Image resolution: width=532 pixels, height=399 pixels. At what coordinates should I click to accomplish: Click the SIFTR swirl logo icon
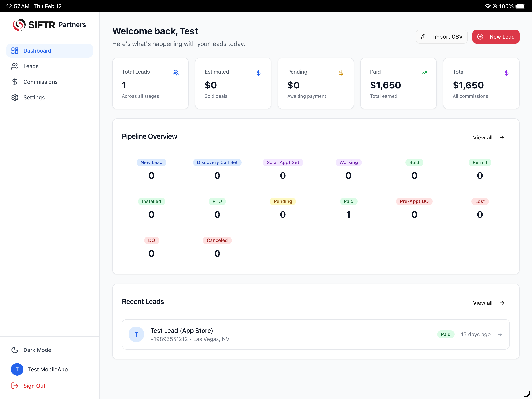click(x=19, y=25)
